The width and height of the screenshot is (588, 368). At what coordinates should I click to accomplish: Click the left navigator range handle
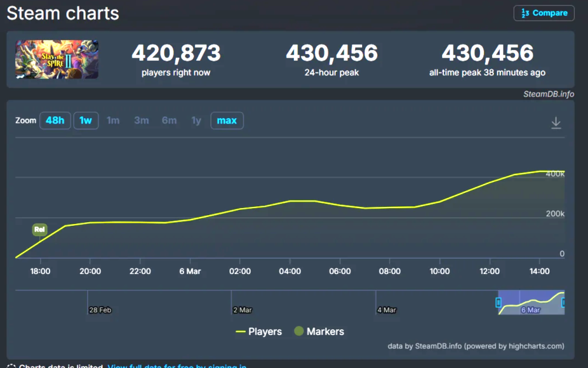click(x=499, y=303)
